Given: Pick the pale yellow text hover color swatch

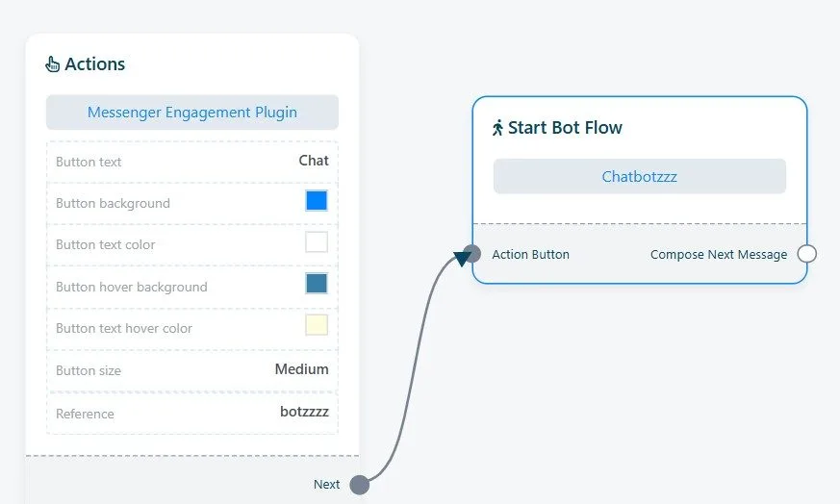Looking at the screenshot, I should (x=317, y=325).
